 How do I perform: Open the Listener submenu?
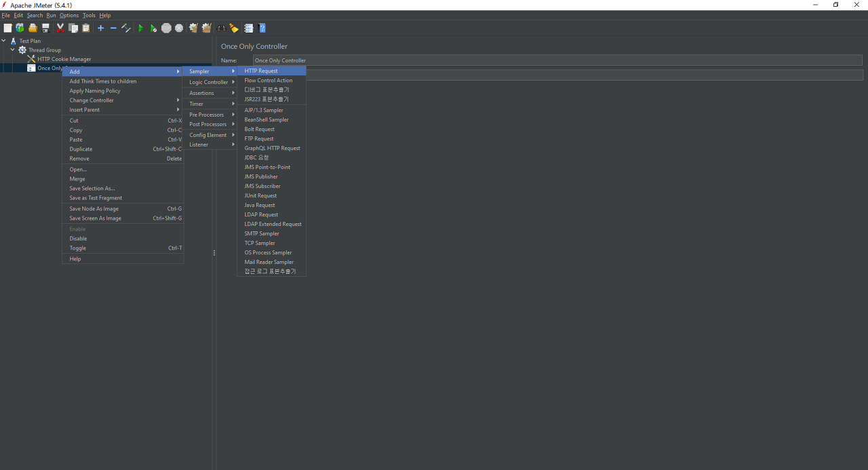210,144
